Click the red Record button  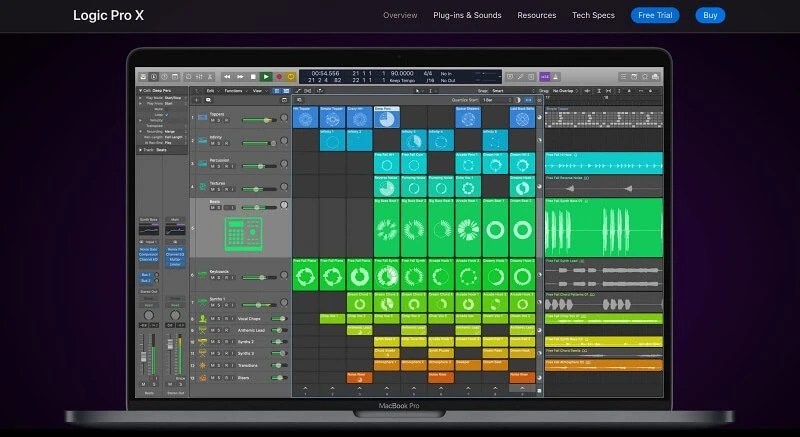pyautogui.click(x=279, y=76)
